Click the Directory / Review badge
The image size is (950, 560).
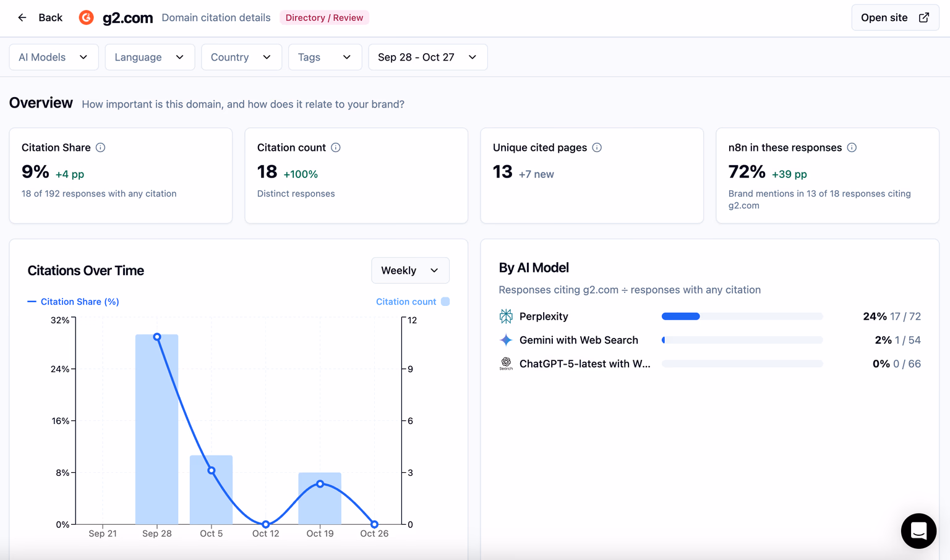[324, 17]
